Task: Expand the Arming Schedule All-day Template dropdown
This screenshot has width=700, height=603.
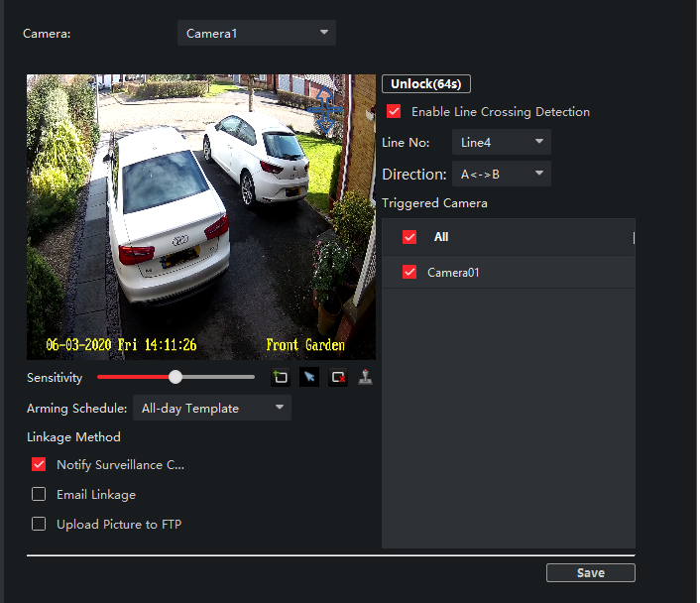Action: click(x=212, y=408)
